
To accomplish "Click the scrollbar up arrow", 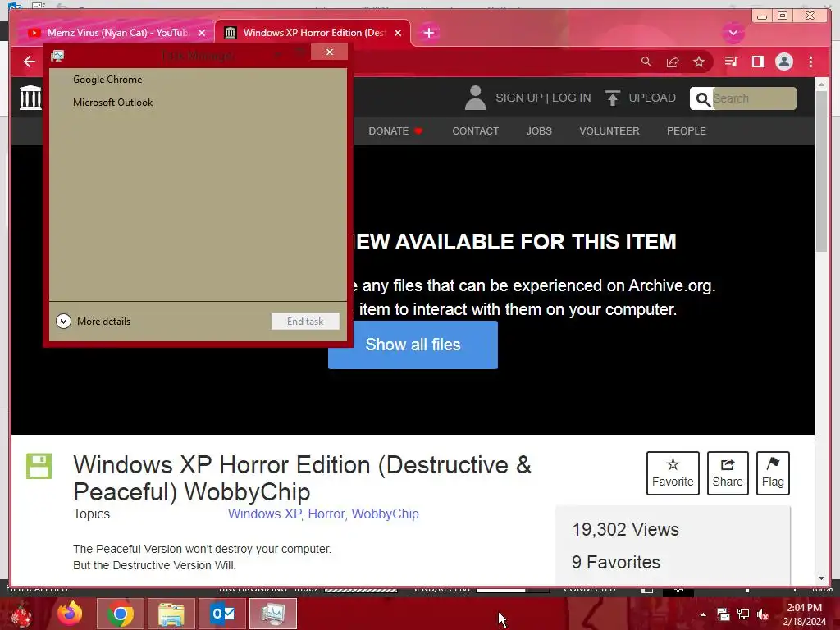I will tap(821, 84).
